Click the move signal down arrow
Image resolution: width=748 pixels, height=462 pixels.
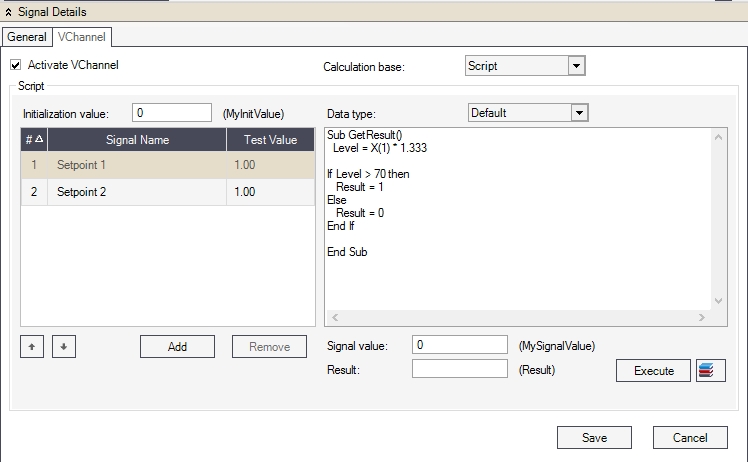click(x=65, y=347)
